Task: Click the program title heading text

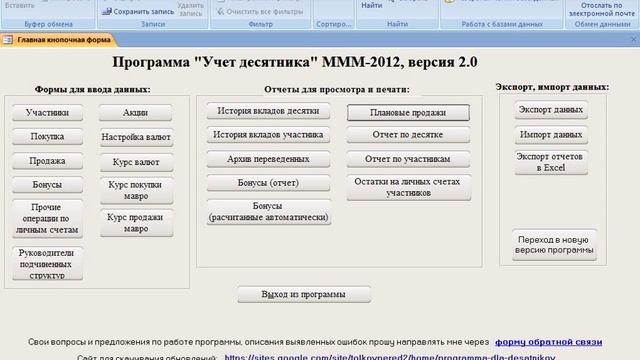Action: (295, 62)
